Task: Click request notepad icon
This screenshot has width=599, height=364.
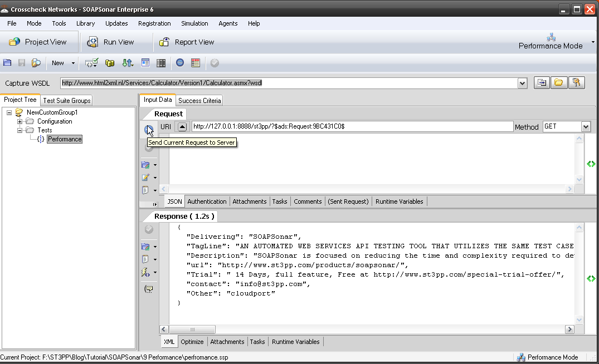Action: (145, 190)
